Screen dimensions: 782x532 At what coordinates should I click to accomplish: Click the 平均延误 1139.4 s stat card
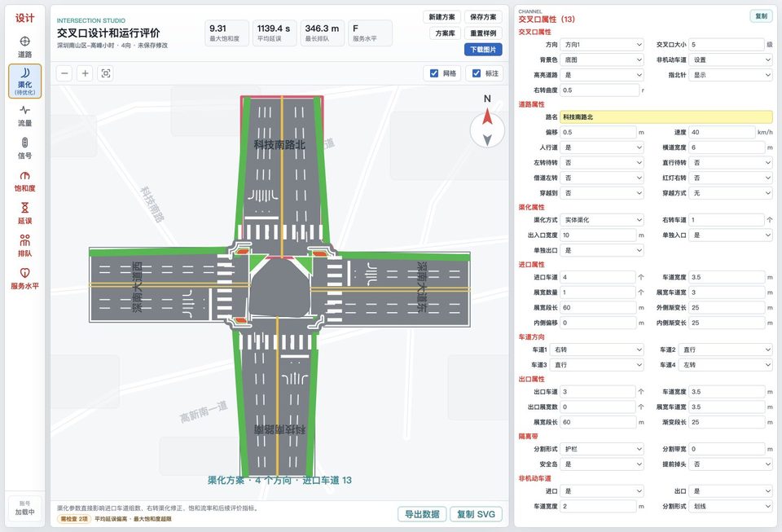pyautogui.click(x=275, y=33)
